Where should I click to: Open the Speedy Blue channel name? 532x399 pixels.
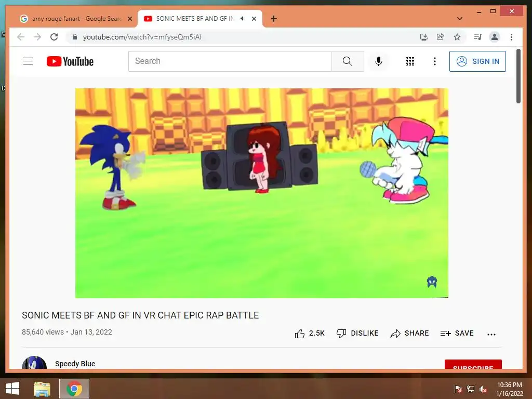75,363
